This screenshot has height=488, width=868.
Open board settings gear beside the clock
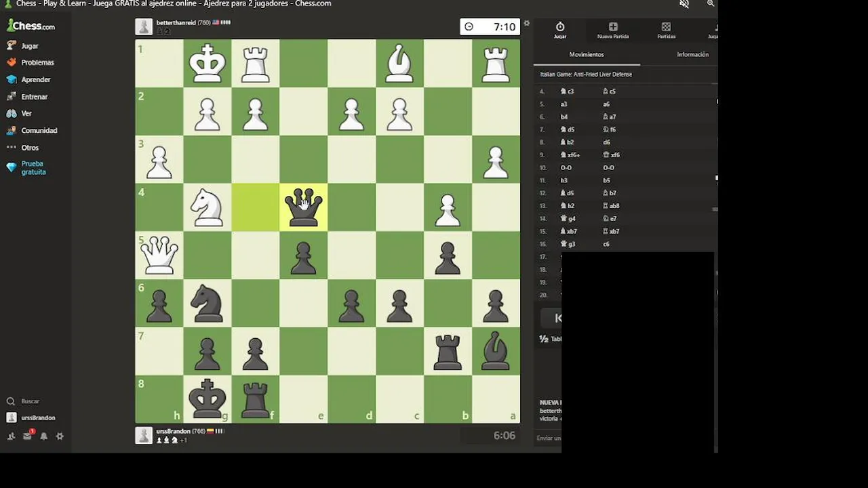pos(526,23)
